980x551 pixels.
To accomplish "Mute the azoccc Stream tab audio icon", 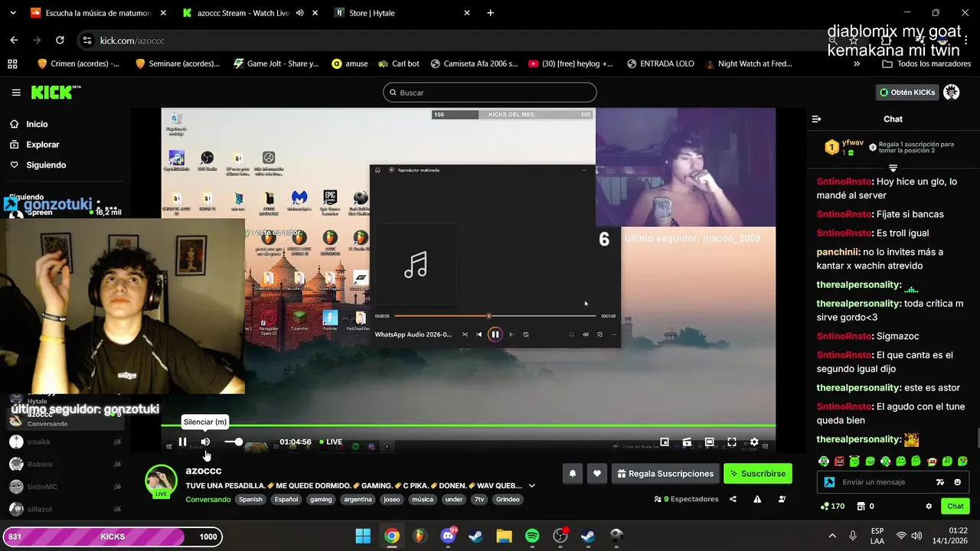I will [x=299, y=13].
